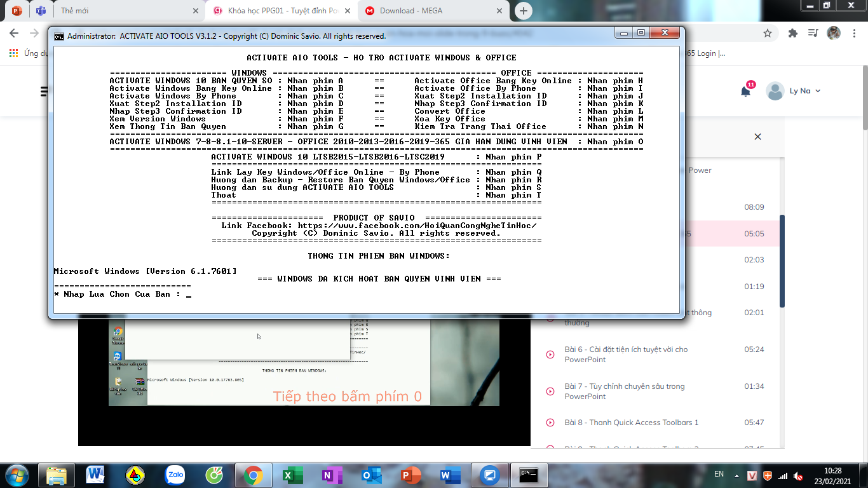Open the Apps shortcut in bookmarks bar

(x=13, y=53)
